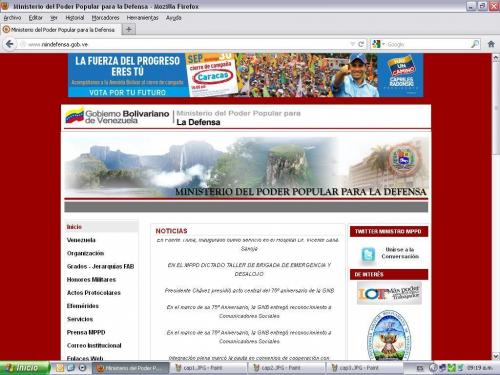Focus the address bar URL field
The width and height of the screenshot is (500, 375).
tap(187, 44)
